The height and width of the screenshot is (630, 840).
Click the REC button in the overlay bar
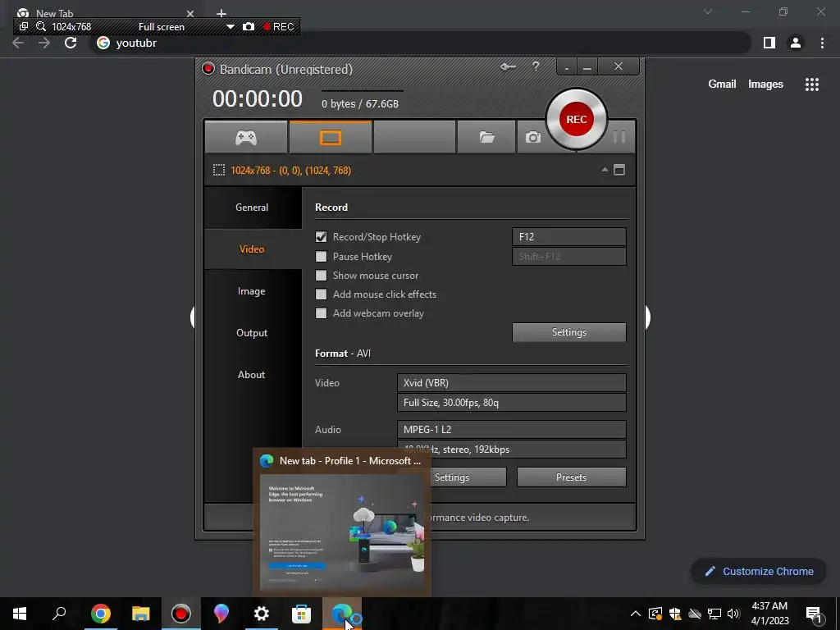pos(278,26)
